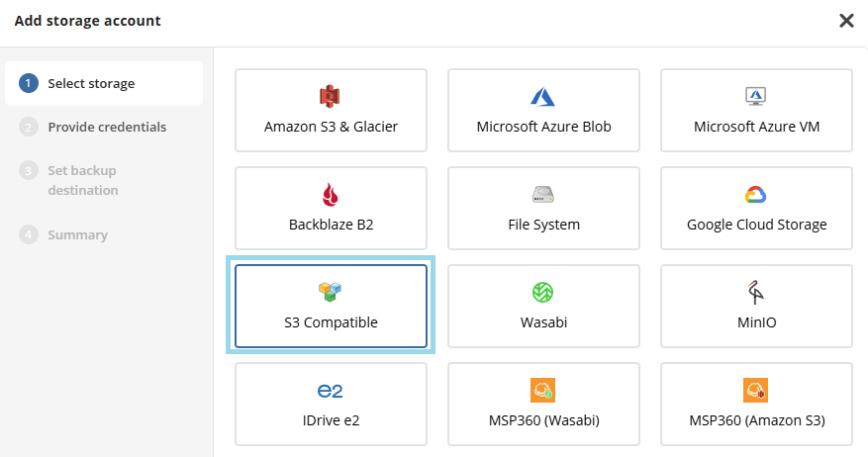The height and width of the screenshot is (457, 868).
Task: Click the step 1 number badge
Action: pos(29,84)
